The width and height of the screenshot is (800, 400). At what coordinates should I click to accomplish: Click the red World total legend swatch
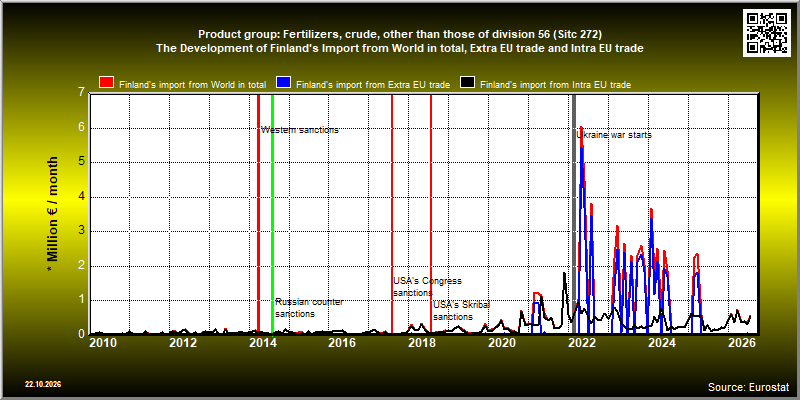point(107,83)
